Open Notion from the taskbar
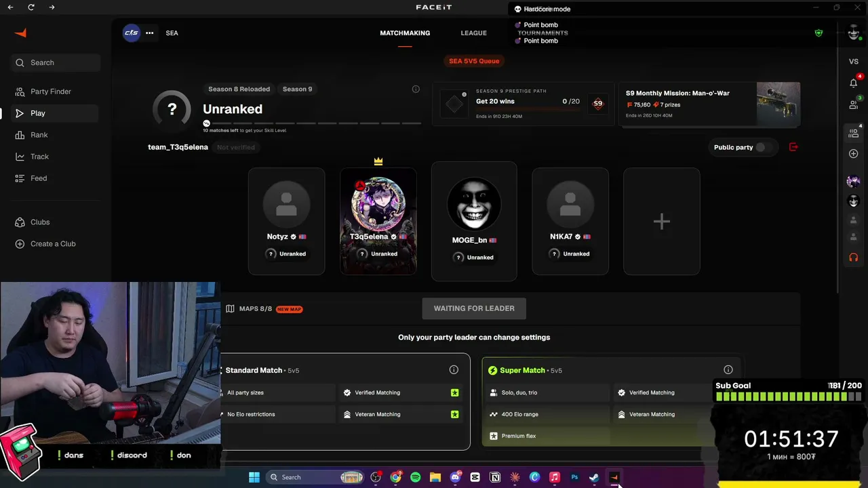This screenshot has height=488, width=868. (x=495, y=477)
